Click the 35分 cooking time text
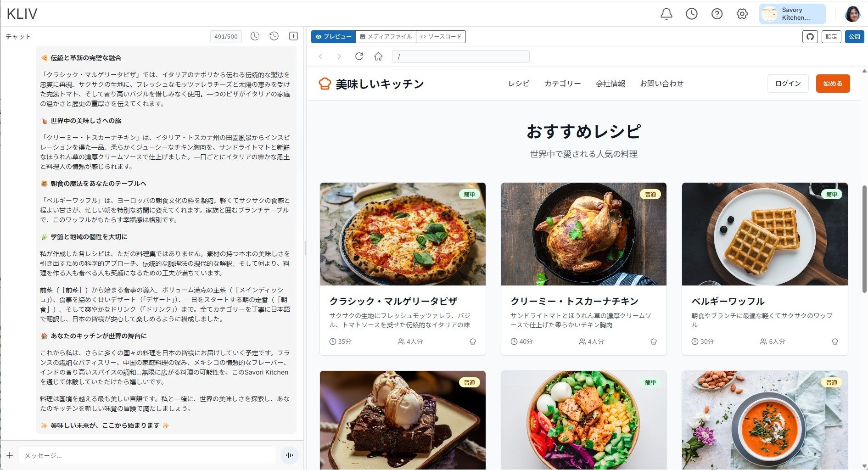Screen dimensions: 868x470 click(345, 342)
